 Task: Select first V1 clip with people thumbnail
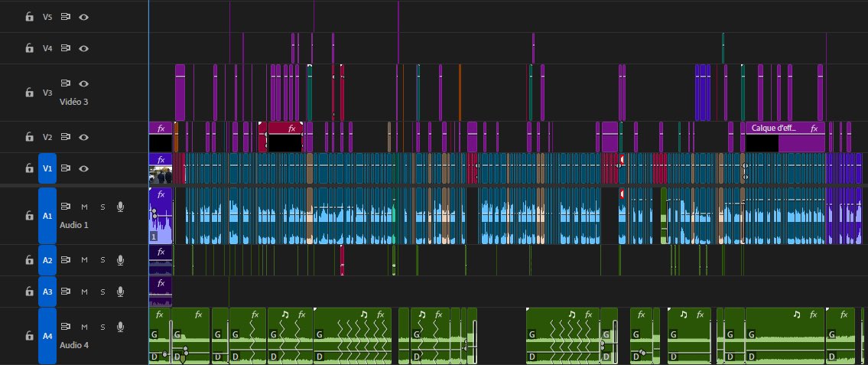pos(161,168)
